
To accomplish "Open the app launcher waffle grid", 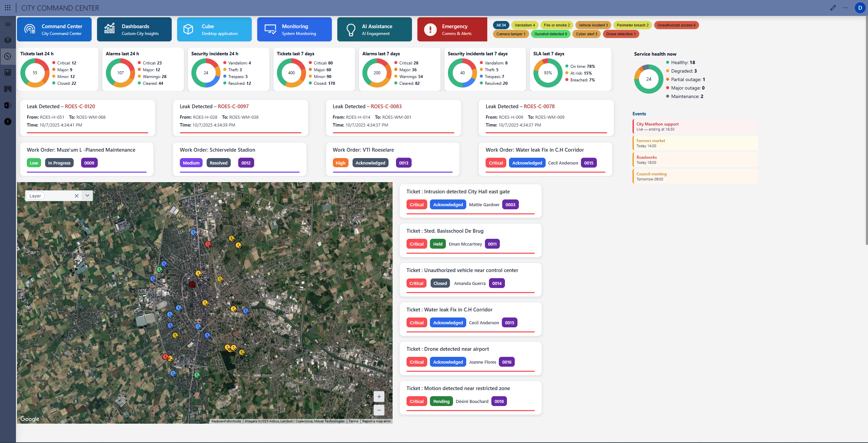I will pyautogui.click(x=7, y=8).
